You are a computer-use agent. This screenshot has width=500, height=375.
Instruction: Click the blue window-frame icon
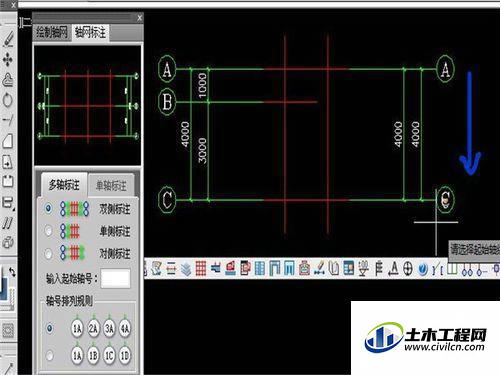coord(289,269)
